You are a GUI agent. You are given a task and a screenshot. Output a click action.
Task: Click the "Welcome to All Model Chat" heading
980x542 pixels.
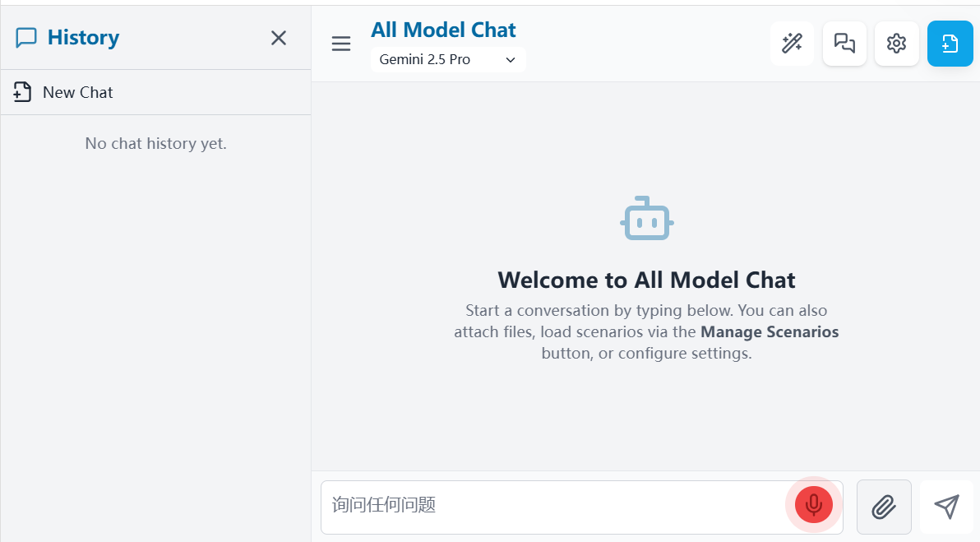[646, 280]
